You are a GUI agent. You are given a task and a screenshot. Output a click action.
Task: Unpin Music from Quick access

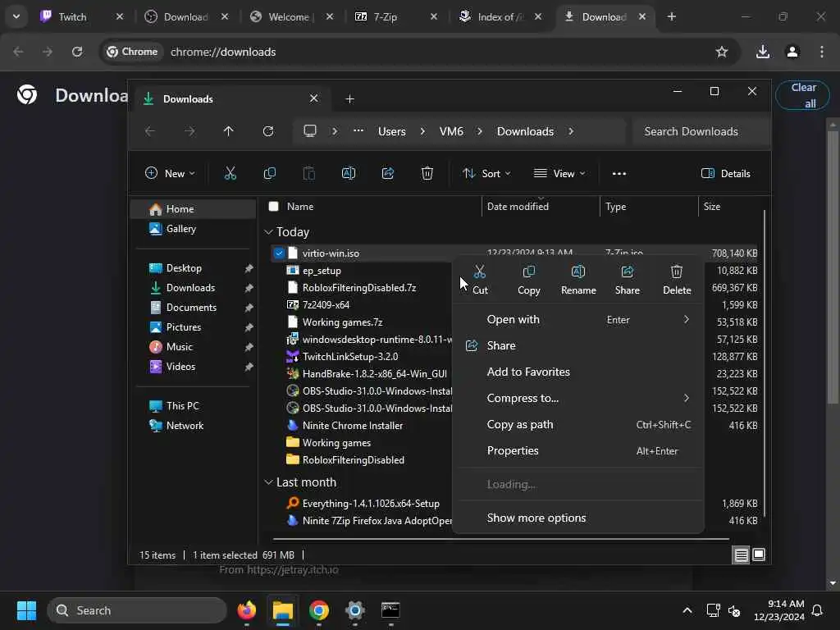pos(249,347)
